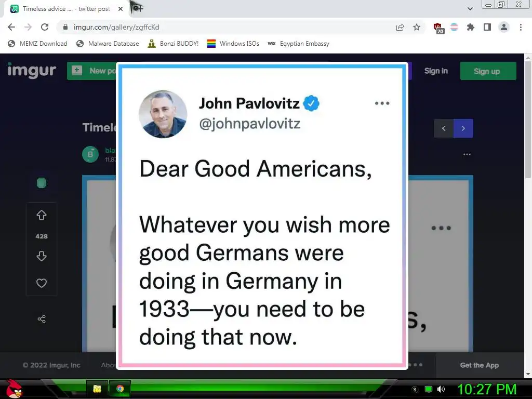Open the Windows ISOs bookmark
The height and width of the screenshot is (399, 532).
[x=233, y=44]
